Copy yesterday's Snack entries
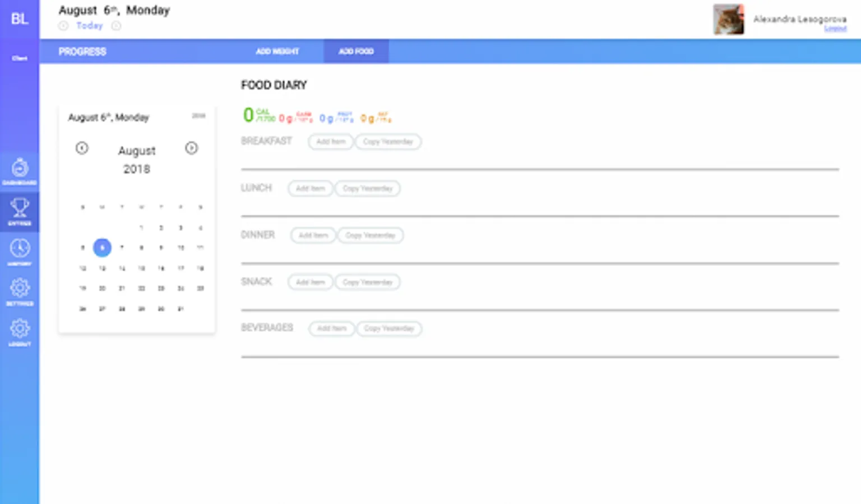 click(x=368, y=282)
